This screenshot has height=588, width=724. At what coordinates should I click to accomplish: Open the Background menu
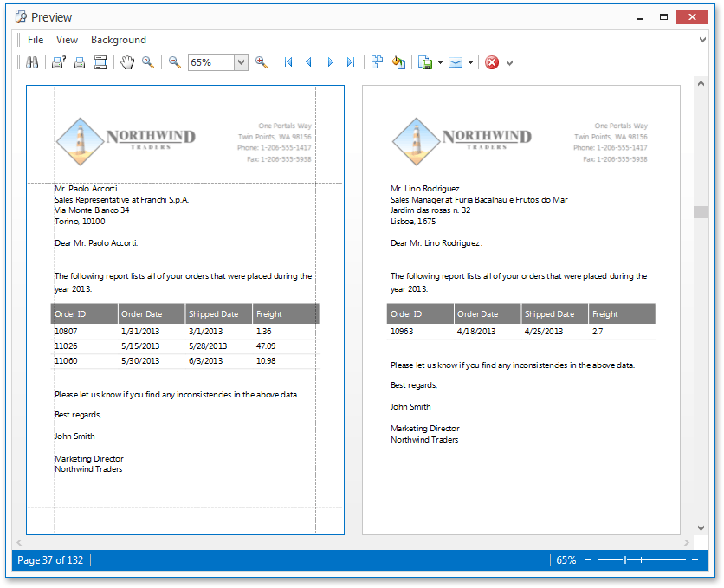(118, 40)
